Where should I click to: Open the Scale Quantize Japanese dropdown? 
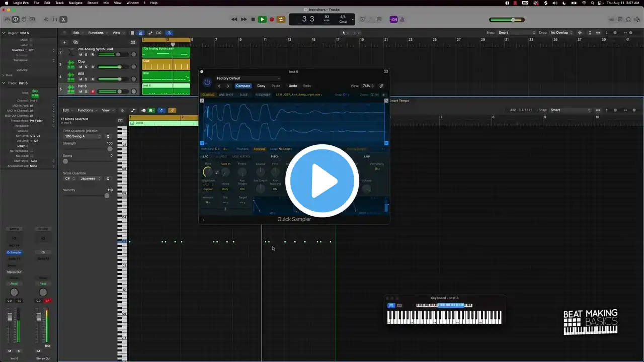[x=91, y=178]
